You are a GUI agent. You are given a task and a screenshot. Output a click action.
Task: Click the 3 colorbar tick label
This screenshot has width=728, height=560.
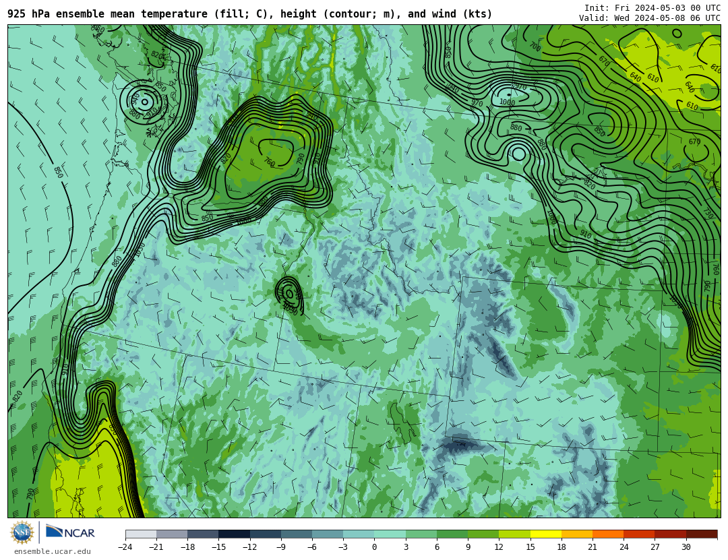click(x=406, y=547)
